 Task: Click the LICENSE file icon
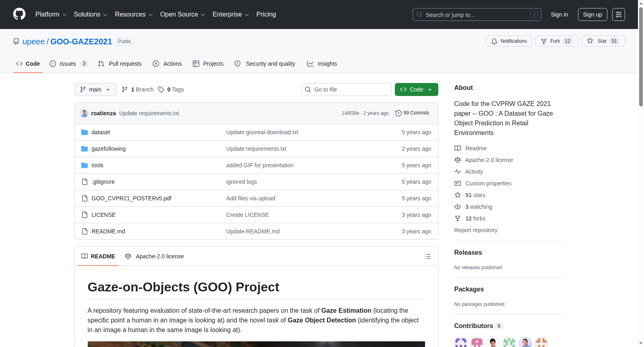pyautogui.click(x=85, y=215)
